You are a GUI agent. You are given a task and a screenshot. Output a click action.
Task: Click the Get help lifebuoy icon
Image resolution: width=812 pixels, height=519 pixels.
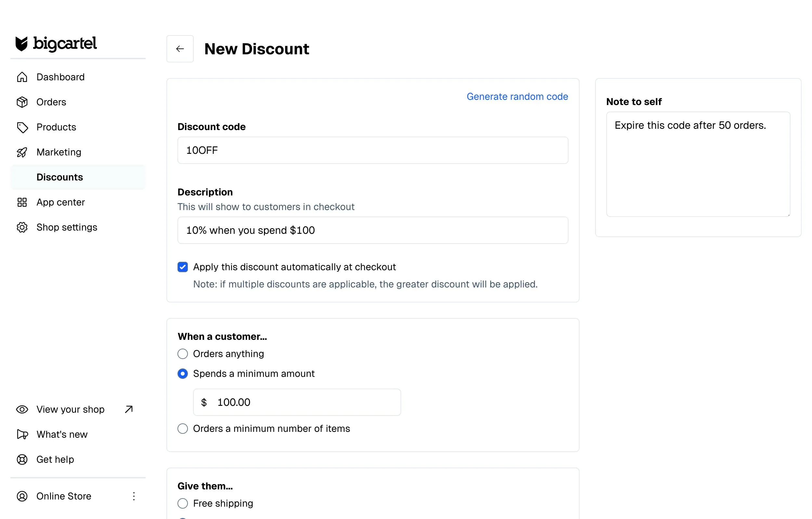click(x=22, y=459)
